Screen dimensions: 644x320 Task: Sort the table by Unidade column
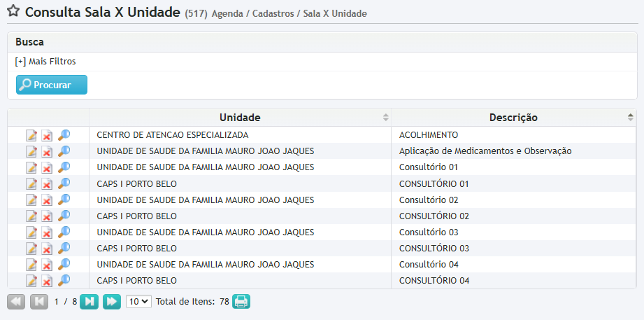[240, 117]
